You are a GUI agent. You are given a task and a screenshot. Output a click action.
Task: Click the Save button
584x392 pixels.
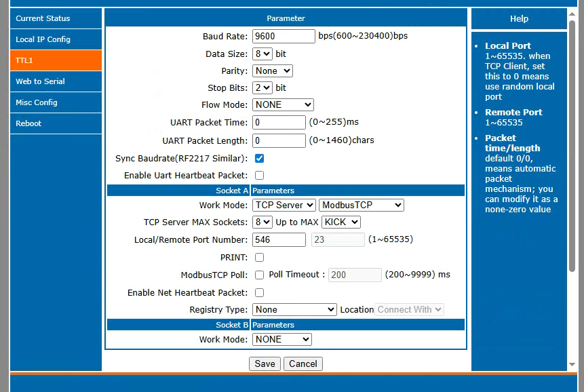(265, 364)
